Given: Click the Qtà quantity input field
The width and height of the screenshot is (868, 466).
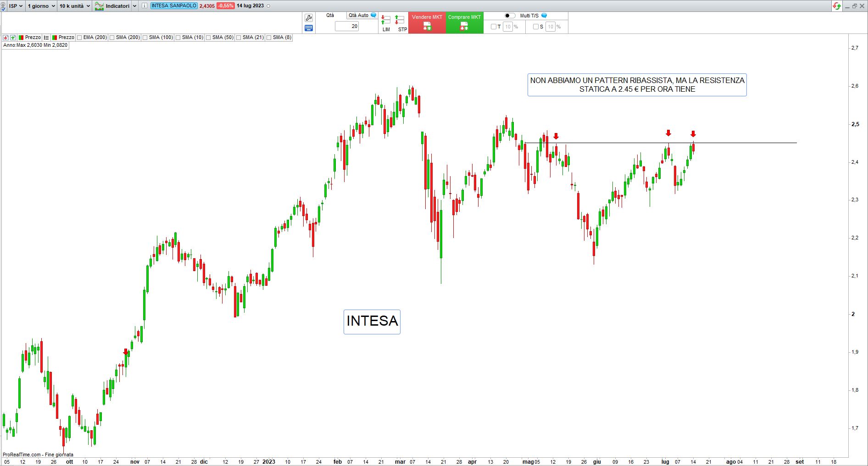Looking at the screenshot, I should click(347, 27).
